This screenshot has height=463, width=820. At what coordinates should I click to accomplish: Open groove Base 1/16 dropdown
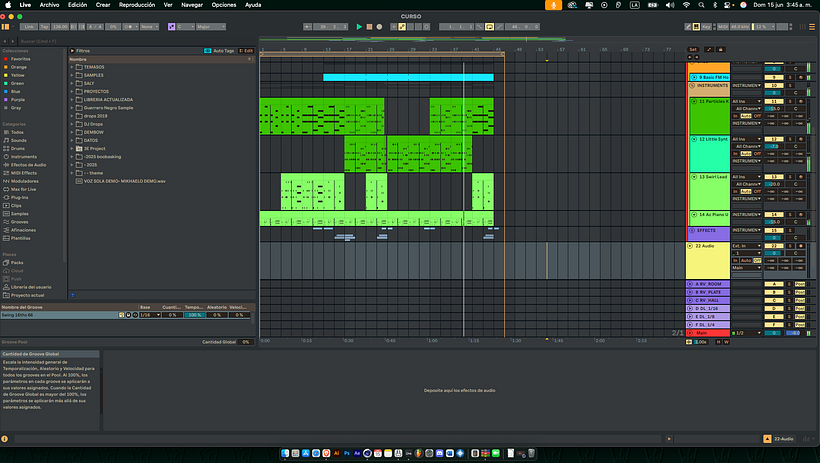150,315
